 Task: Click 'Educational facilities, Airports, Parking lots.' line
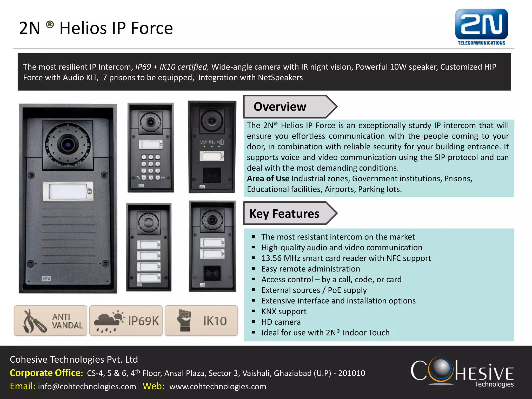click(324, 189)
